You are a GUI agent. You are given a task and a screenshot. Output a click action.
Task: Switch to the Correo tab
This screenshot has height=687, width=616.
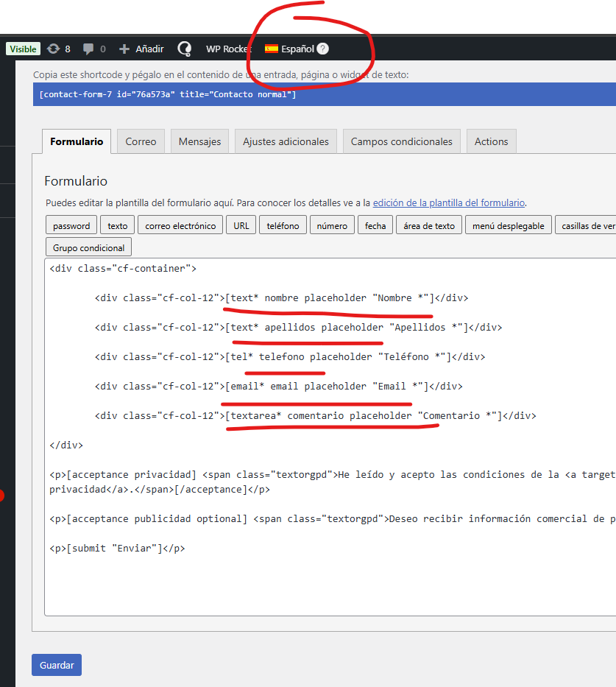coord(141,141)
